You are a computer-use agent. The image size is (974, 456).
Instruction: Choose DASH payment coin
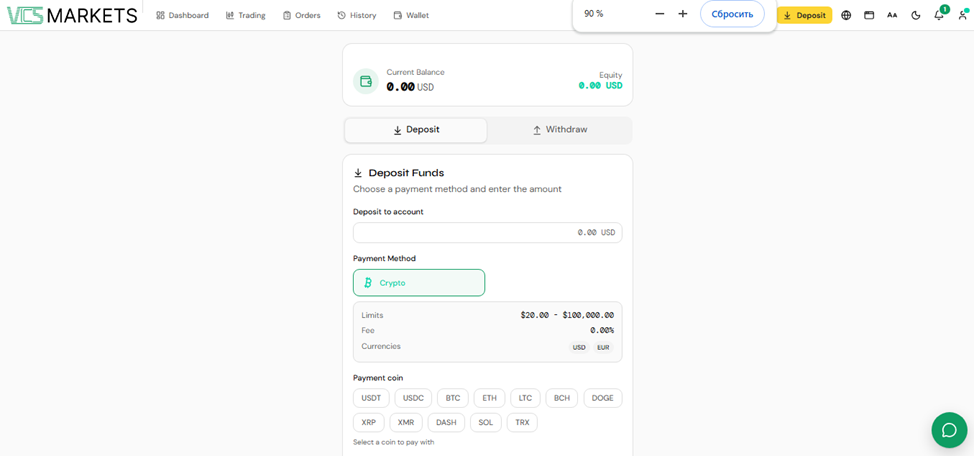pos(446,422)
